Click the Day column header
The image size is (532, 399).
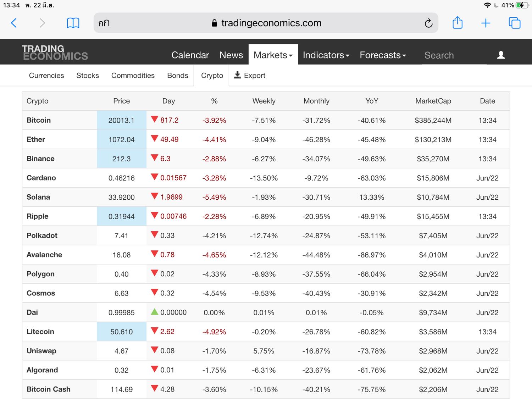pos(168,101)
